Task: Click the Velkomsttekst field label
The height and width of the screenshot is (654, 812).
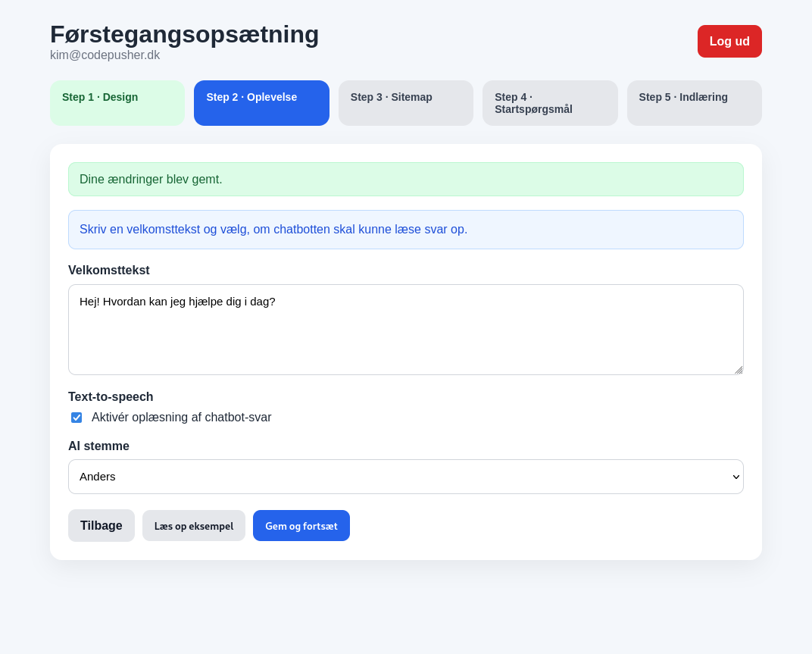Action: click(109, 271)
